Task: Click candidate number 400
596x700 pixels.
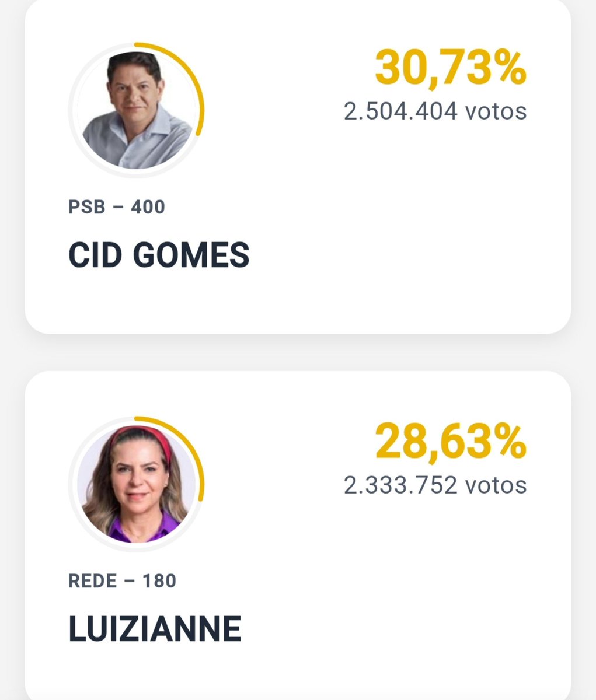Action: 148,207
